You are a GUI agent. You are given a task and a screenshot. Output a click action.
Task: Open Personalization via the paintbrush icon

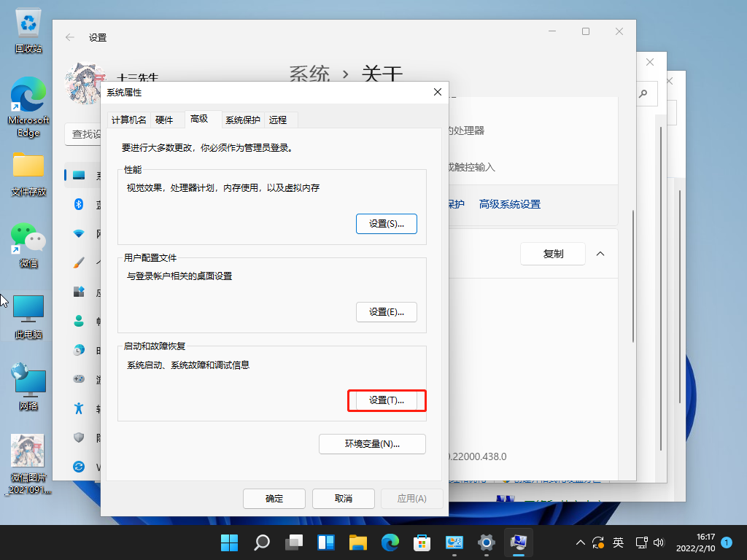[x=79, y=262]
